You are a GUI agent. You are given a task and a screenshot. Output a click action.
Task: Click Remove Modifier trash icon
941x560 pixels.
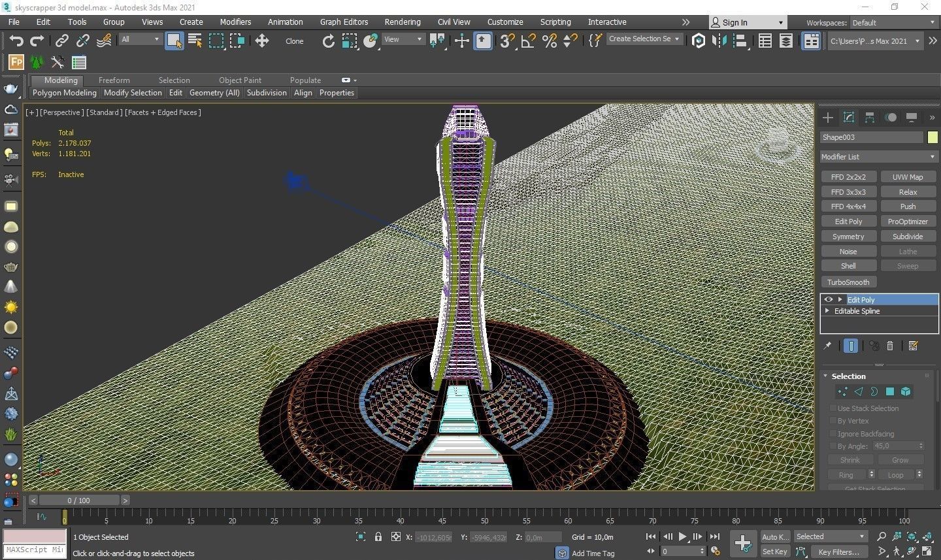pos(890,346)
